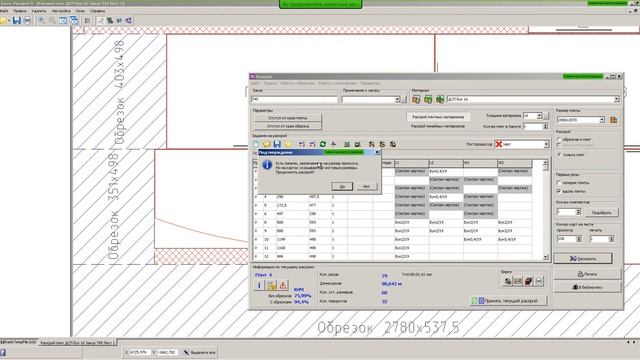Click the scroll-up arrow of the parts table

pyautogui.click(x=546, y=163)
